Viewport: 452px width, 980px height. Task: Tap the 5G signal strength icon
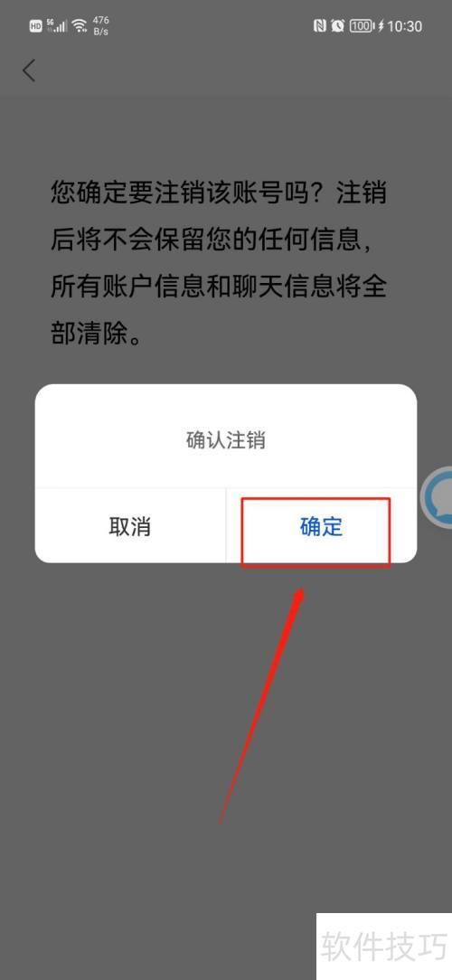pos(56,25)
